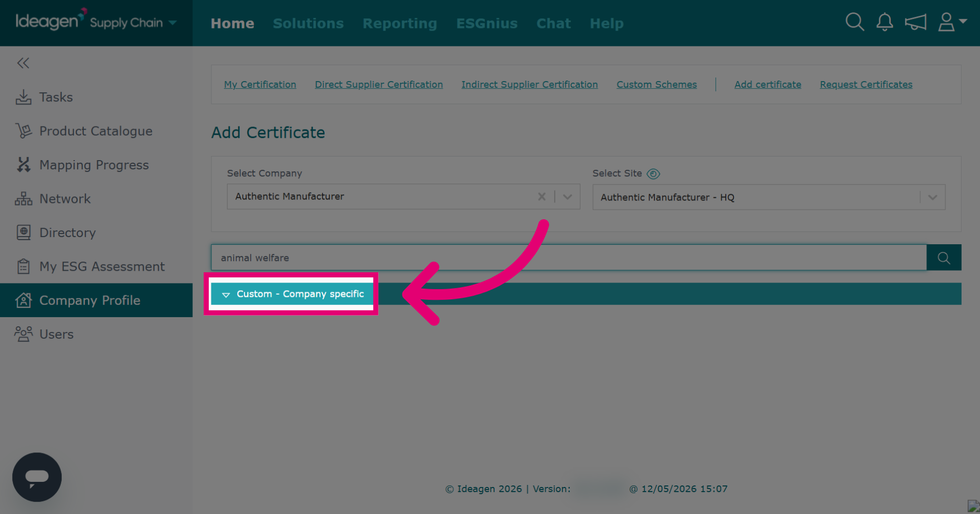
Task: Open Indirect Supplier Certification
Action: (x=529, y=85)
